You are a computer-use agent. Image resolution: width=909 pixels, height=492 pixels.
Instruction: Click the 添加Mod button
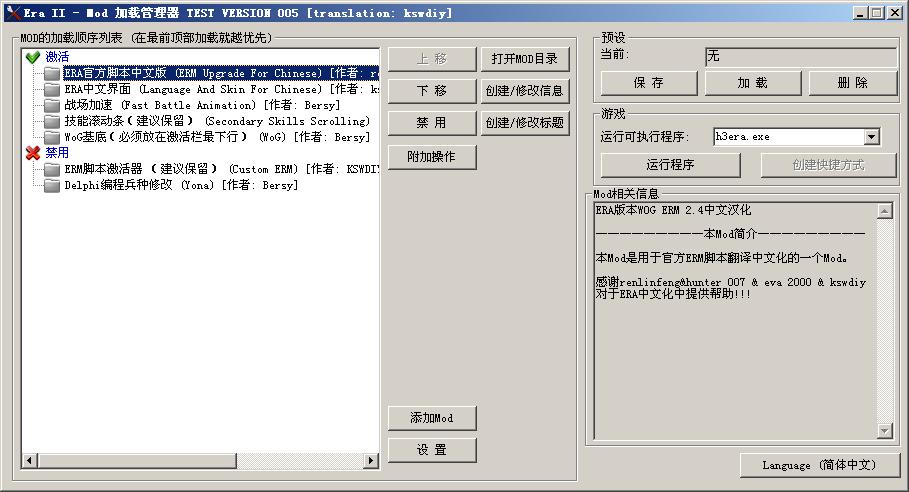click(432, 418)
